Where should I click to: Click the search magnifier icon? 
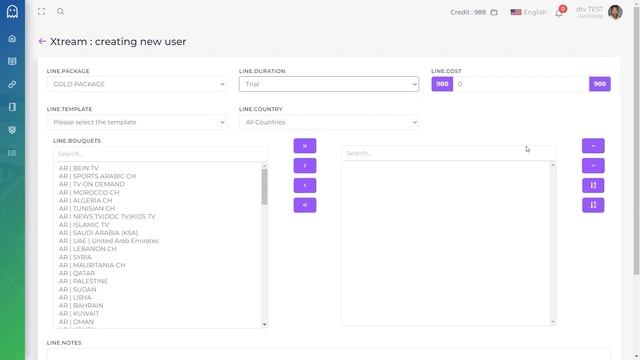(x=60, y=11)
